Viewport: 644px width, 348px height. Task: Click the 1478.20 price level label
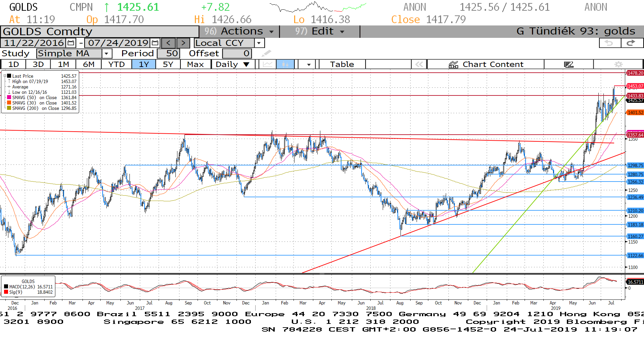635,73
